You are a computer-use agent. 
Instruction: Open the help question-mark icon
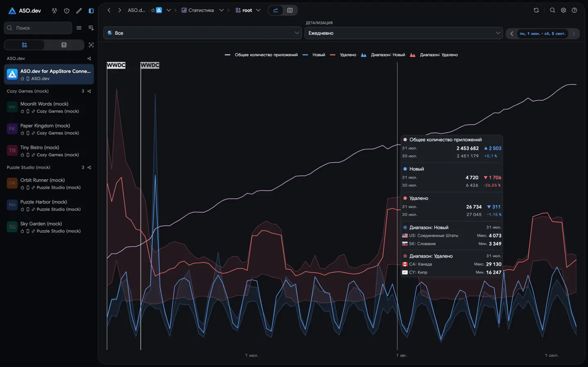[575, 10]
